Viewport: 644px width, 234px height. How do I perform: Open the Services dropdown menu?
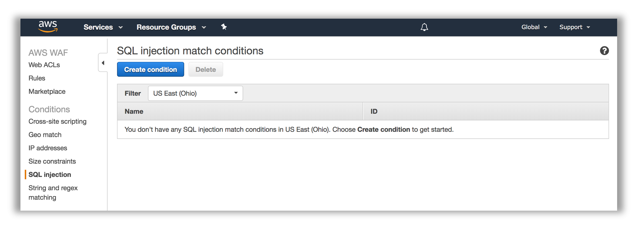coord(103,27)
